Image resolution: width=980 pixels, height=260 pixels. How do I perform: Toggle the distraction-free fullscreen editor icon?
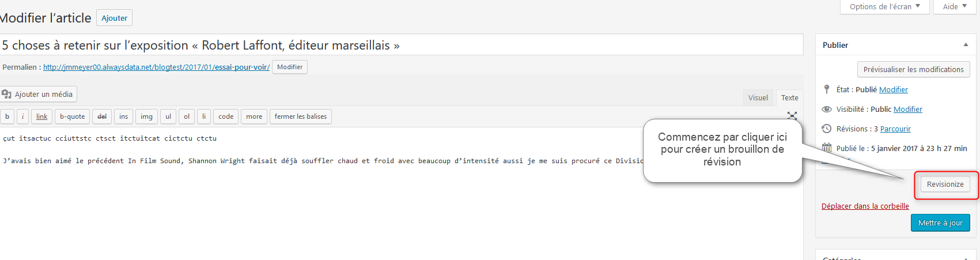pos(792,116)
